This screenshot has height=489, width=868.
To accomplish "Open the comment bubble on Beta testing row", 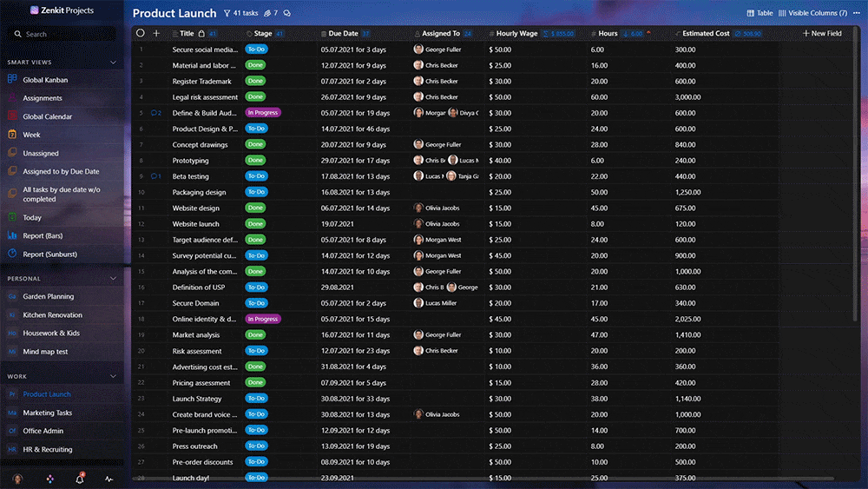I will (x=155, y=176).
